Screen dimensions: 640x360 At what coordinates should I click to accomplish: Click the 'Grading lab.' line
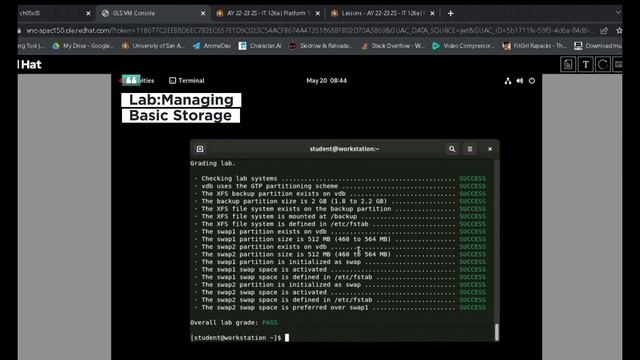(213, 163)
